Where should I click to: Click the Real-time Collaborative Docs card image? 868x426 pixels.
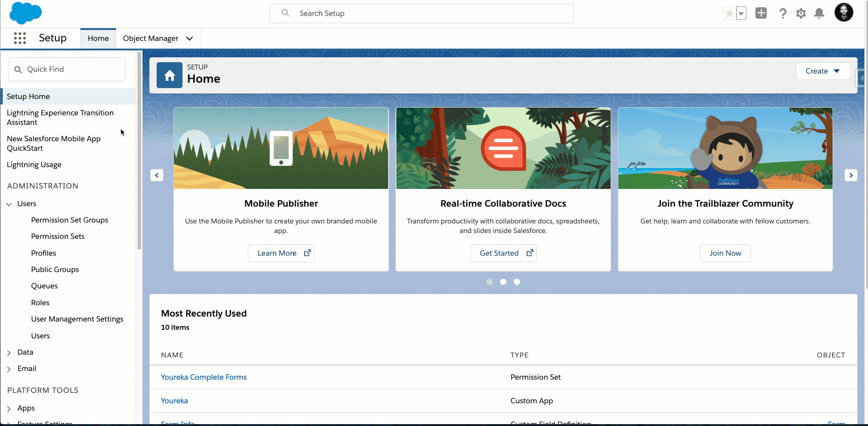pyautogui.click(x=503, y=148)
